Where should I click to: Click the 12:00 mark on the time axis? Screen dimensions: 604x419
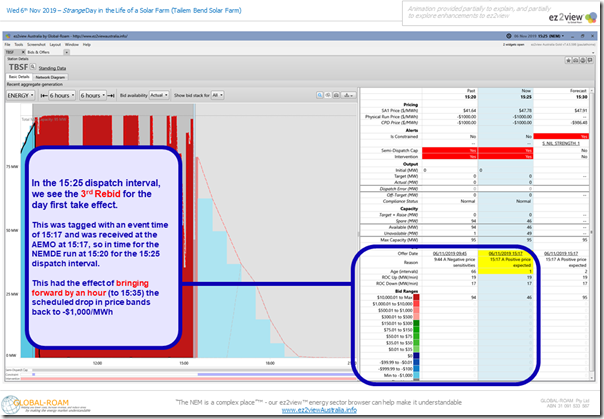click(97, 363)
